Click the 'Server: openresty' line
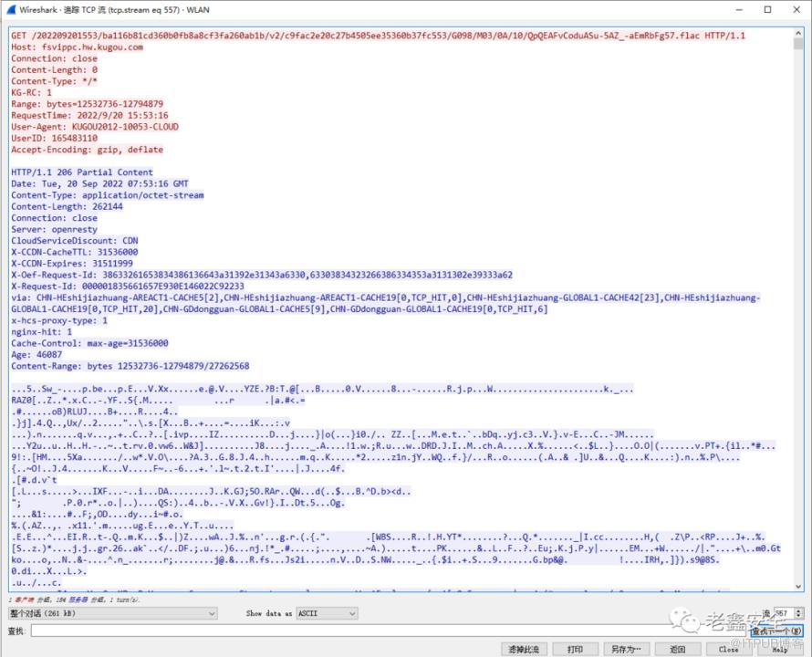Image resolution: width=812 pixels, height=657 pixels. click(55, 230)
